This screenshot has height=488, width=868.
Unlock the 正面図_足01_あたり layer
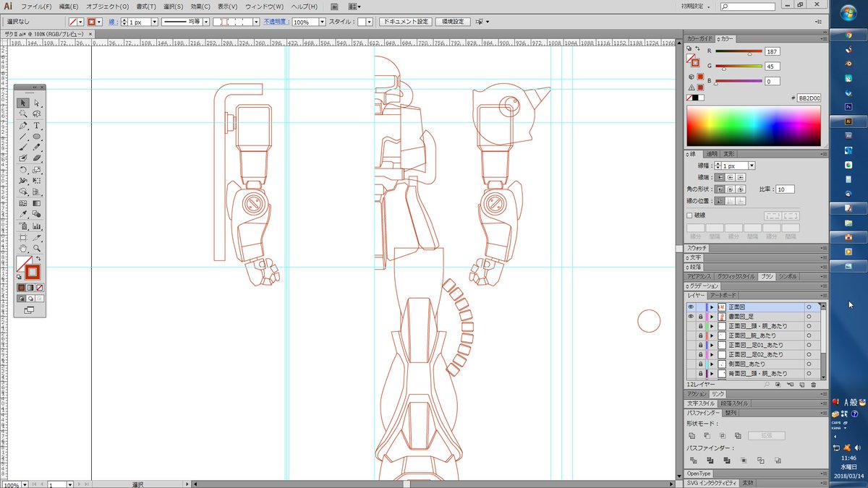700,345
